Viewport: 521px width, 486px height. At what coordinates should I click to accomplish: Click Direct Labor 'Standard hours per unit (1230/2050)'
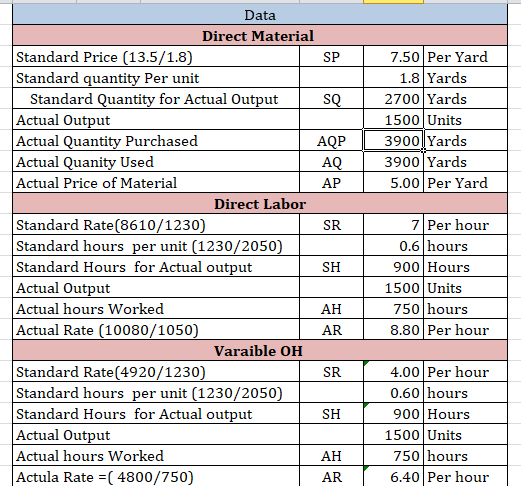pyautogui.click(x=156, y=246)
